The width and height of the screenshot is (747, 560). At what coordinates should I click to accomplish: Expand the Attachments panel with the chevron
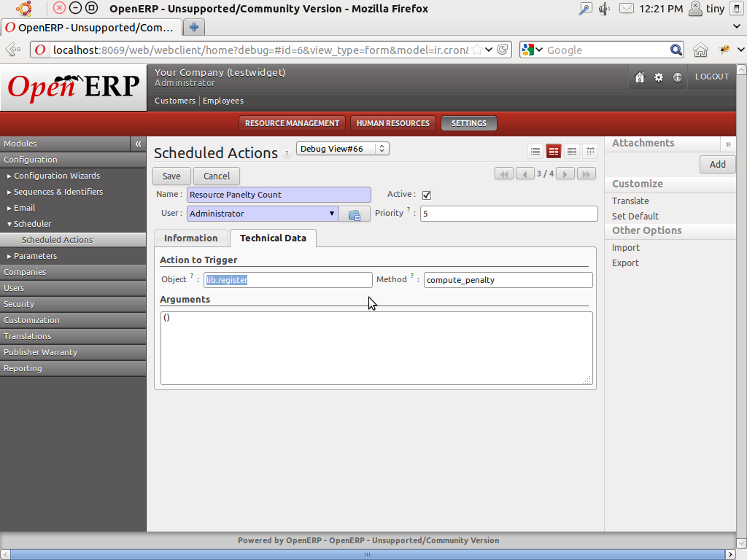coord(728,144)
